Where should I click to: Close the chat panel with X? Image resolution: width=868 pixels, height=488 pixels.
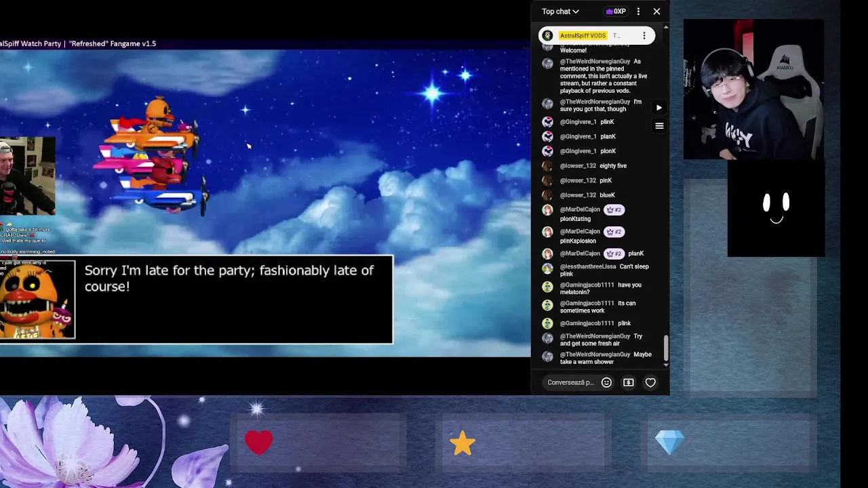point(656,12)
